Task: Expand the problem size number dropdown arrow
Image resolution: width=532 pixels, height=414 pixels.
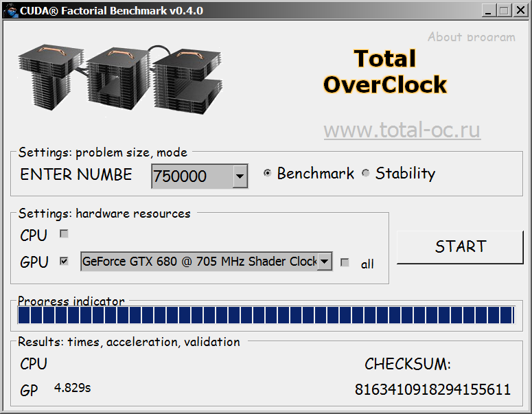Action: coord(240,176)
